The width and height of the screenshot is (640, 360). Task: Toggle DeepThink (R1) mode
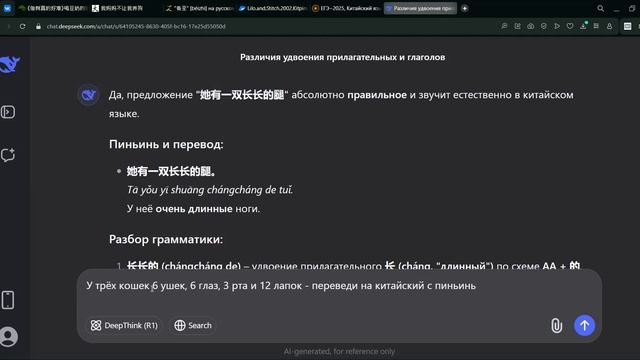pos(124,325)
